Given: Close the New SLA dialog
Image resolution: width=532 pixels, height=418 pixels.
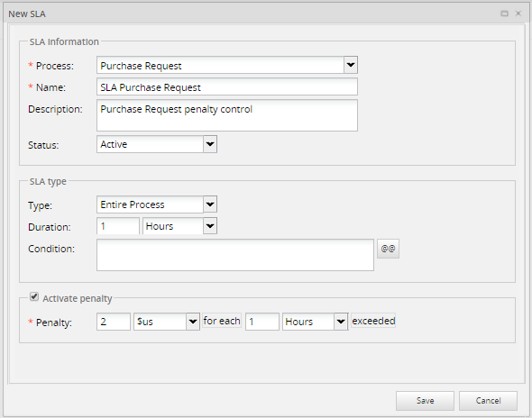Looking at the screenshot, I should tap(518, 14).
